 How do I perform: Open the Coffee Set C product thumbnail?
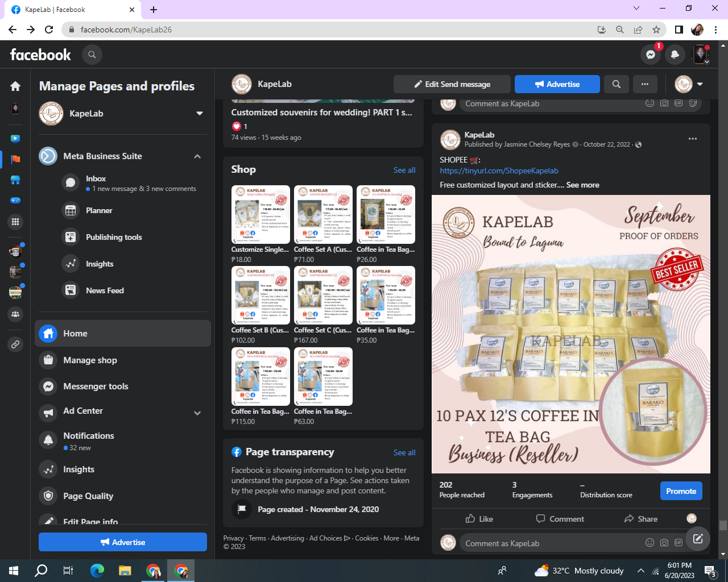[x=323, y=296]
